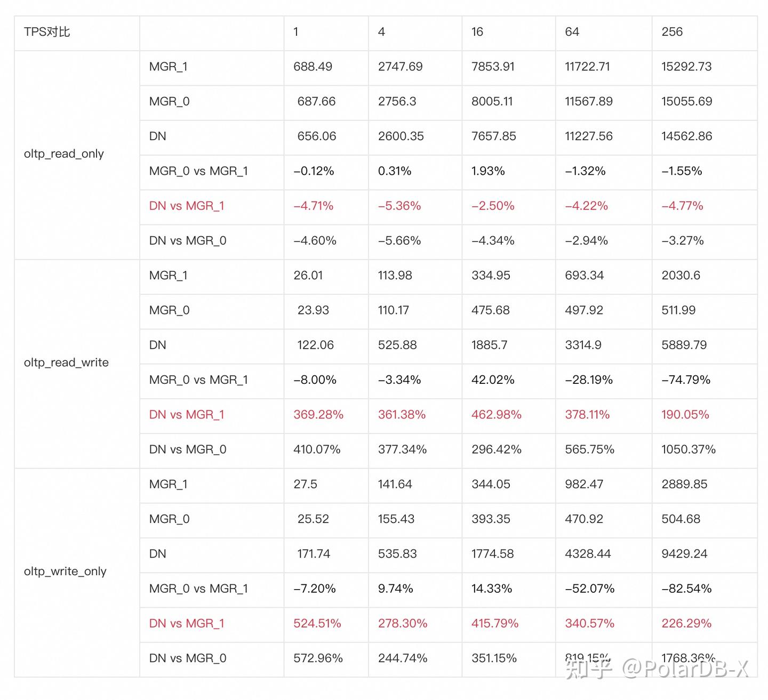Click the 15292.73 value cell
This screenshot has height=700, width=768.
click(686, 67)
